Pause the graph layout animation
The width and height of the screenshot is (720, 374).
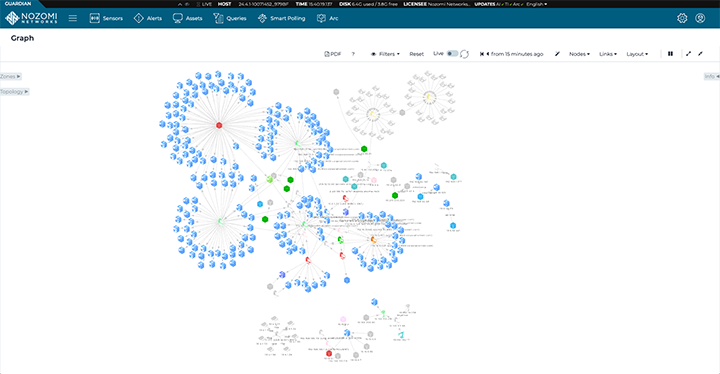tap(670, 54)
